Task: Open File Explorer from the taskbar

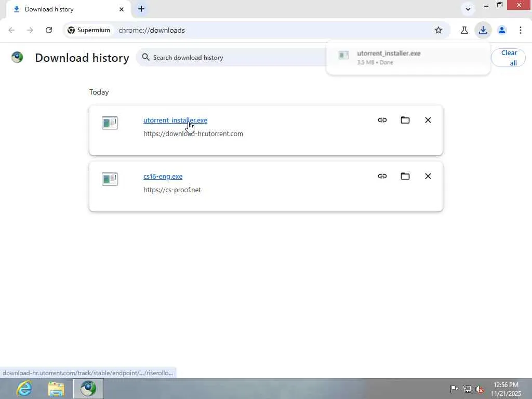Action: (56, 389)
